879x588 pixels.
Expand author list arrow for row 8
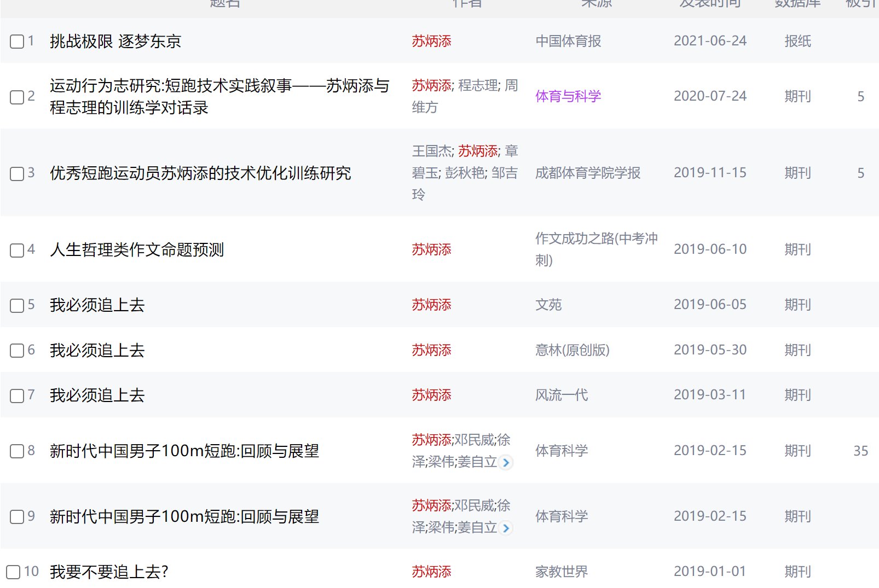[506, 463]
